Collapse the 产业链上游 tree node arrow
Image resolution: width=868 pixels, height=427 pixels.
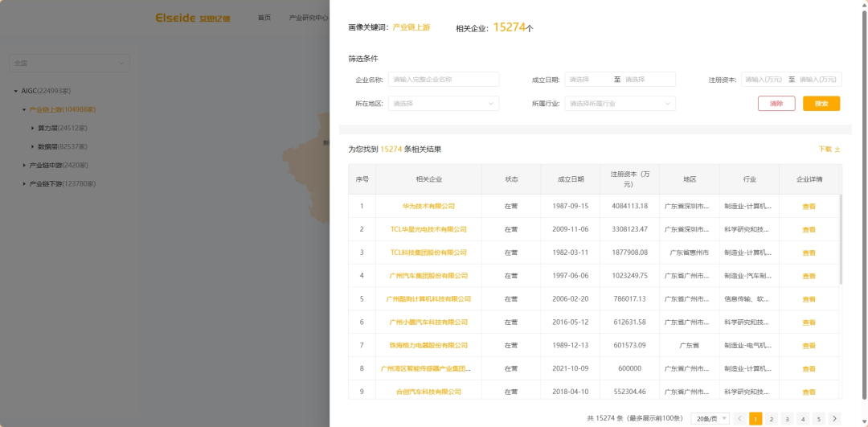tap(24, 109)
